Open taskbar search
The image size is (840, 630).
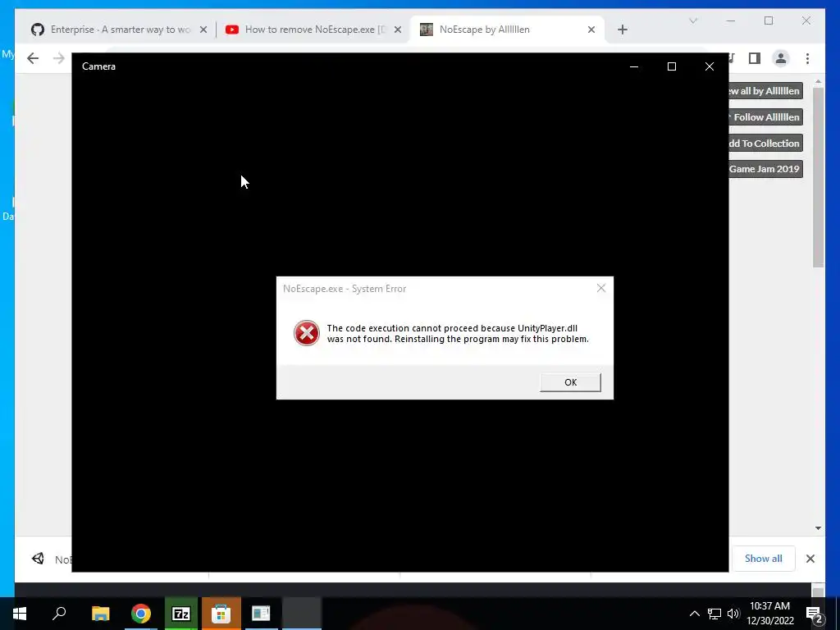pyautogui.click(x=59, y=614)
